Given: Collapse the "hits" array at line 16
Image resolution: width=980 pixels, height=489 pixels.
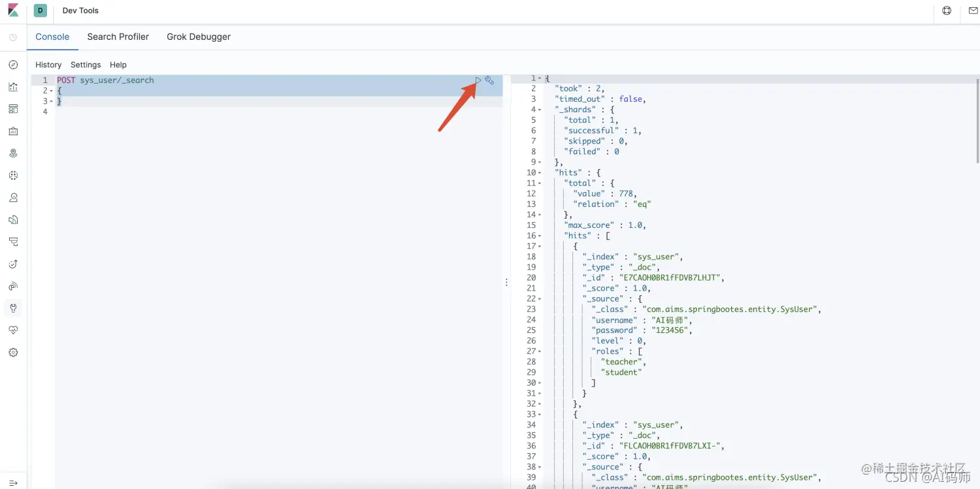Looking at the screenshot, I should tap(540, 236).
